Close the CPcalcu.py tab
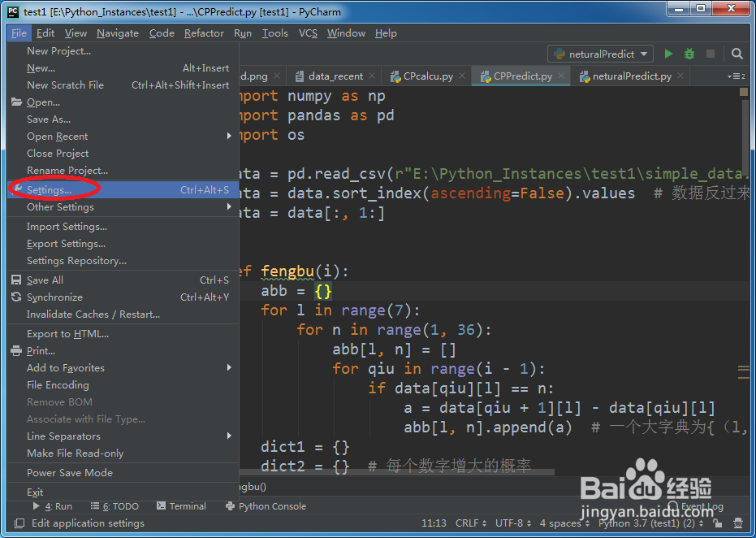756x538 pixels. [x=462, y=76]
